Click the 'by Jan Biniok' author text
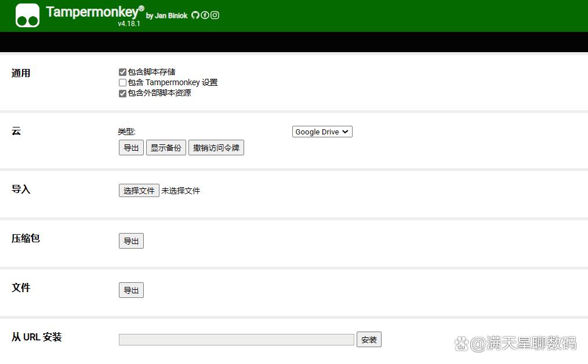588x364 pixels. point(166,16)
